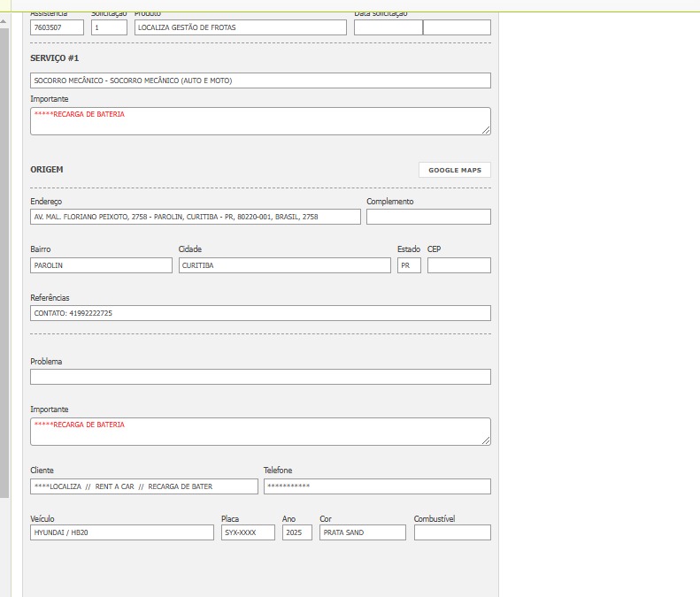Click the Referências field with contact number

click(x=260, y=313)
